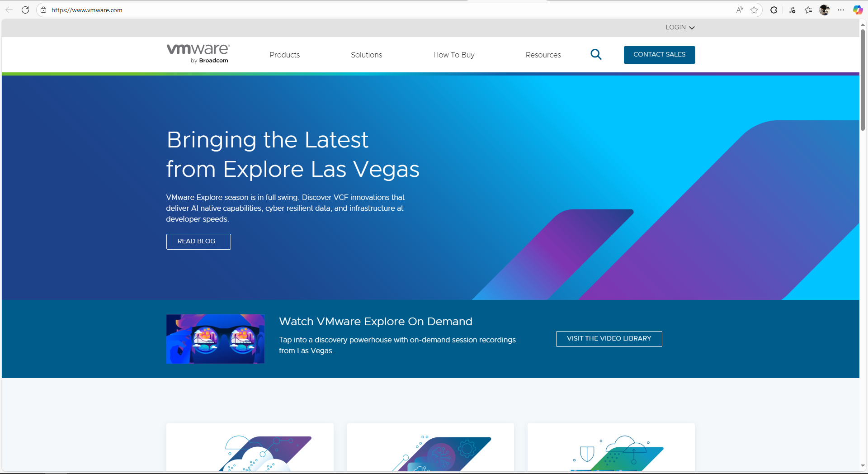Screen dimensions: 868x474
Task: Click the vertical scrollbar thumb
Action: pos(863,80)
